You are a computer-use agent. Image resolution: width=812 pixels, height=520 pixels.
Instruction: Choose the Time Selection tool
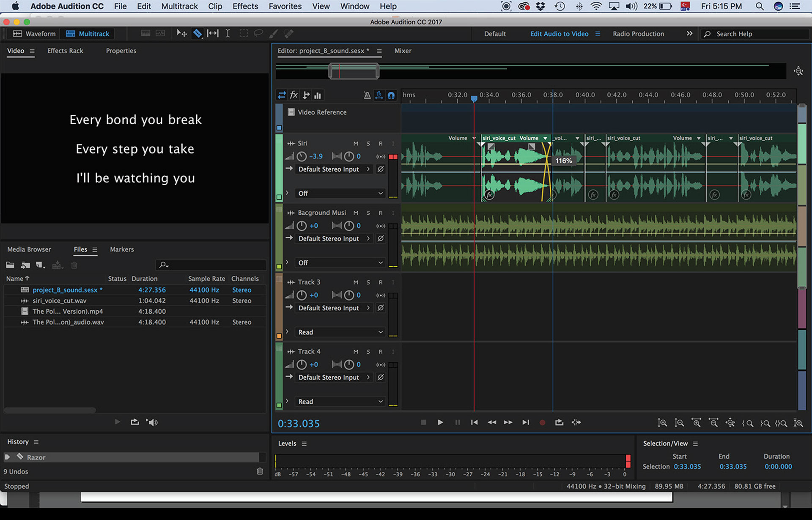pyautogui.click(x=228, y=33)
